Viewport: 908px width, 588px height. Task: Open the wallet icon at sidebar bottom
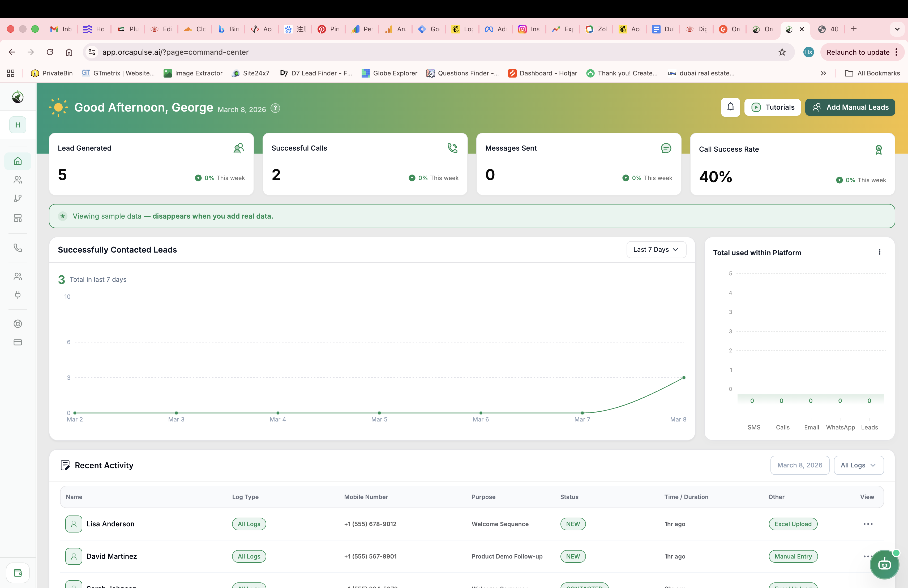pos(18,573)
